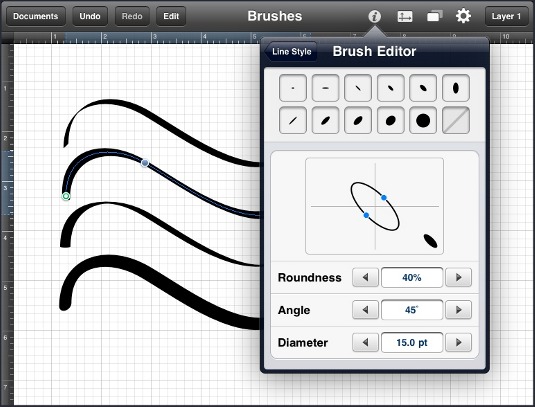535x407 pixels.
Task: Select the empty no-brush preset
Action: point(456,120)
